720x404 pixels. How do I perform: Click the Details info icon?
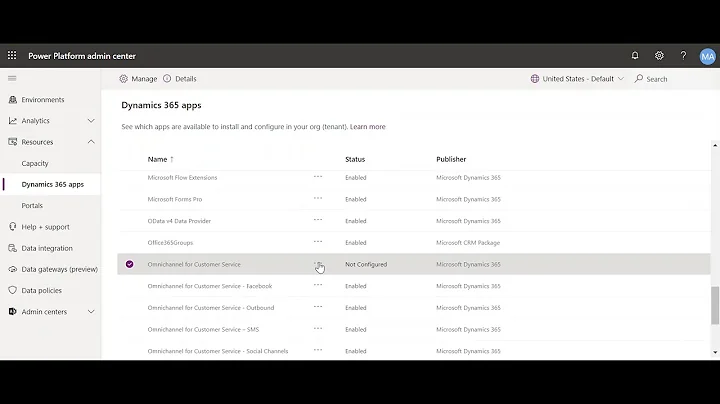167,79
